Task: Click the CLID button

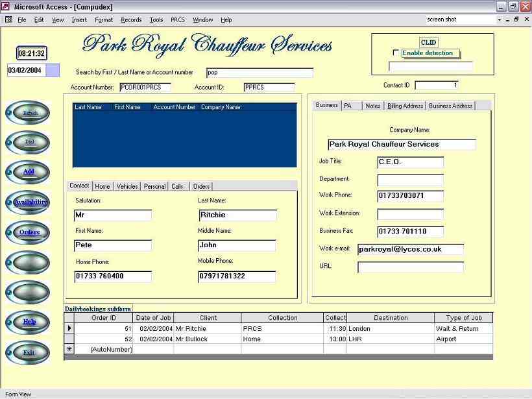Action: [x=428, y=42]
